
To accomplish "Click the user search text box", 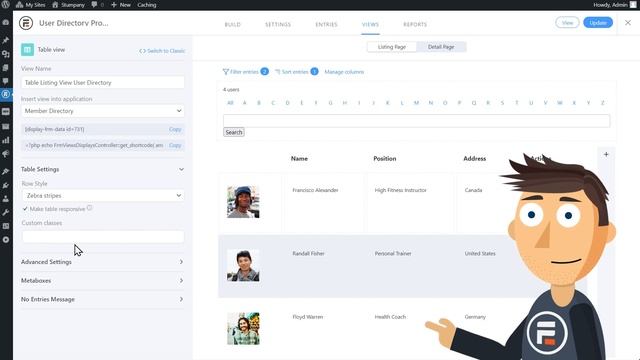I will point(416,120).
